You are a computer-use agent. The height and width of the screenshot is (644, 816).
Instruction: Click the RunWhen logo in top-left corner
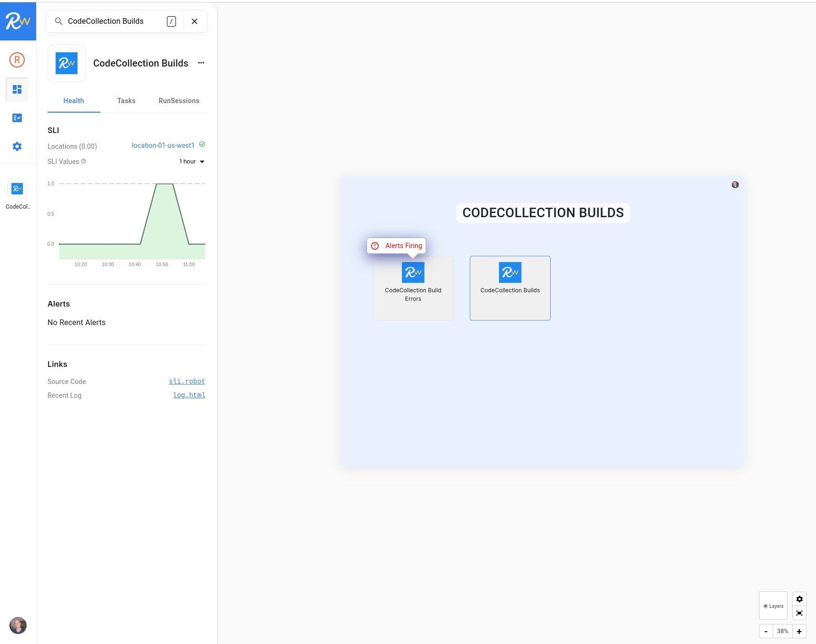point(18,21)
